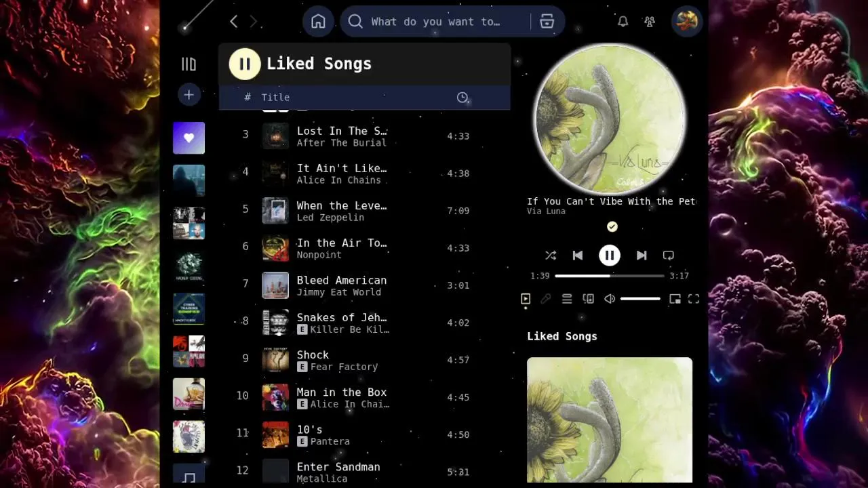Open the Hacker Coding playlist in sidebar
868x488 pixels.
pos(189,266)
